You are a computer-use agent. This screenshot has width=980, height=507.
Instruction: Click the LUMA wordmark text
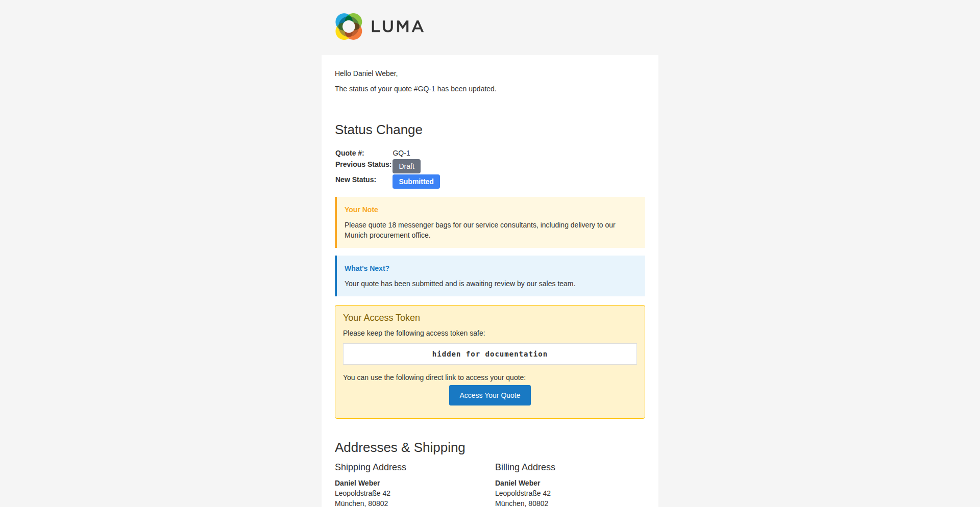pos(398,27)
